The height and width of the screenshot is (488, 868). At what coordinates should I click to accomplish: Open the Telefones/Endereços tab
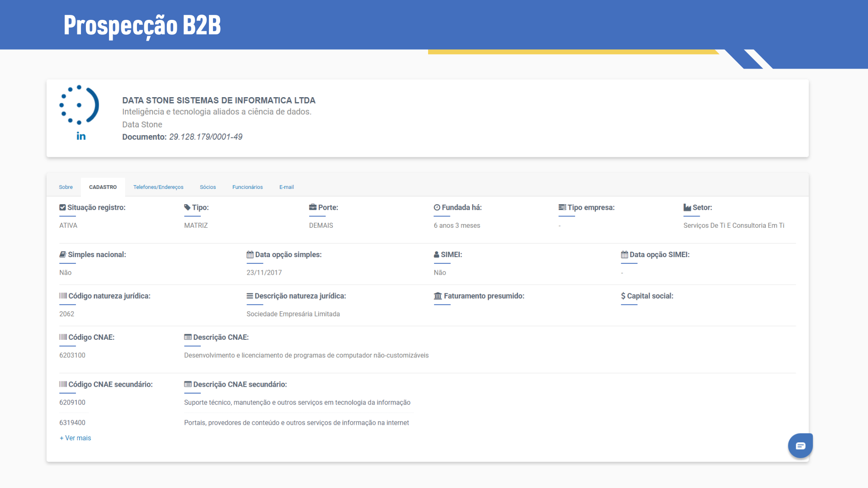(158, 187)
